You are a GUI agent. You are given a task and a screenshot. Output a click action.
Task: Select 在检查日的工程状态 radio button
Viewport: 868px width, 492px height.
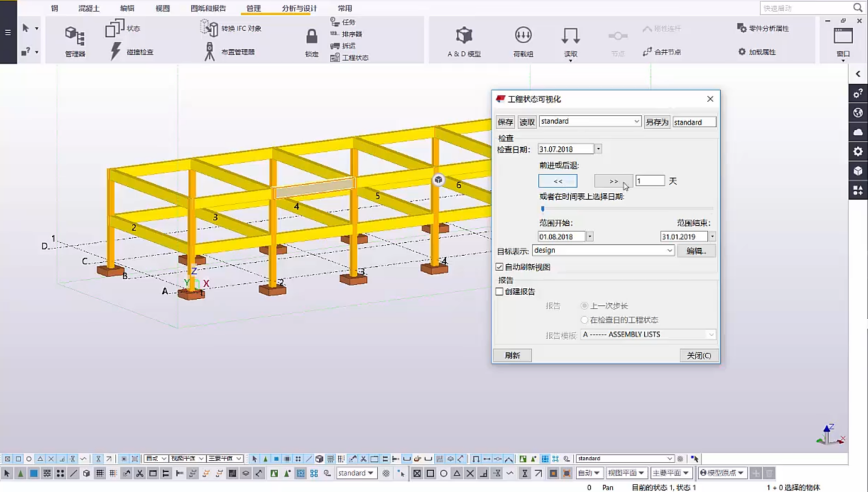tap(584, 320)
